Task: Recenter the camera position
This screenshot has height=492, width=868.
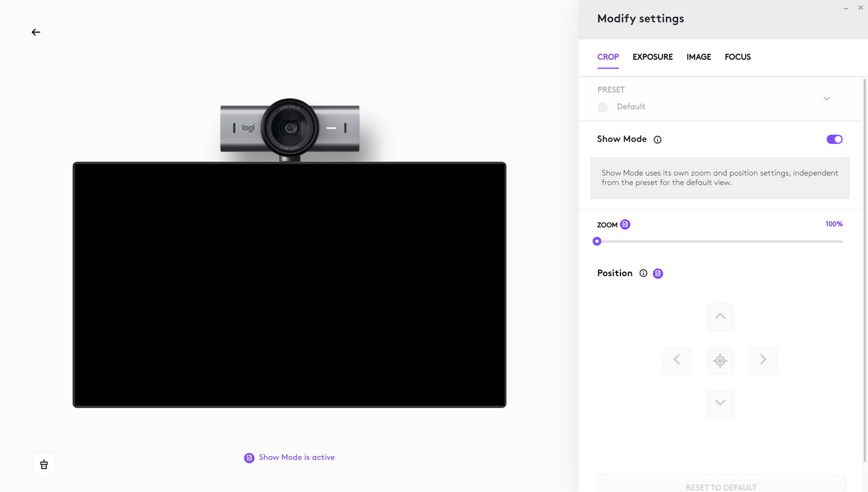Action: 720,360
